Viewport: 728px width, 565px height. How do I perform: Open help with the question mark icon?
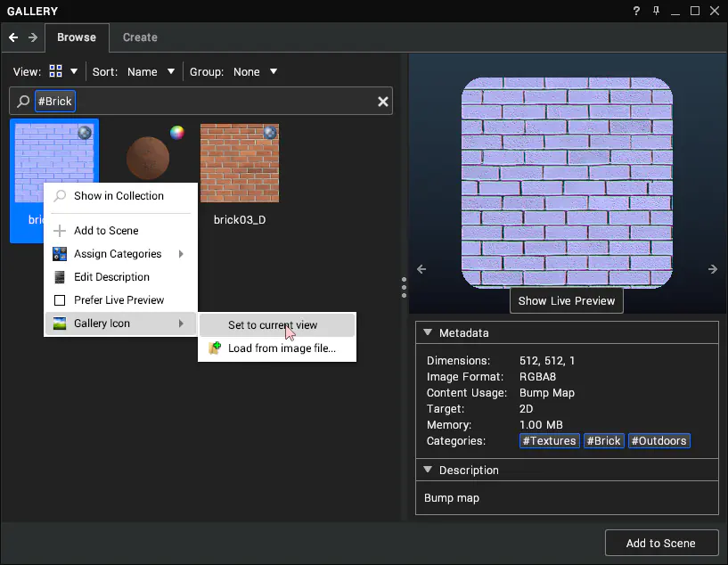click(636, 11)
